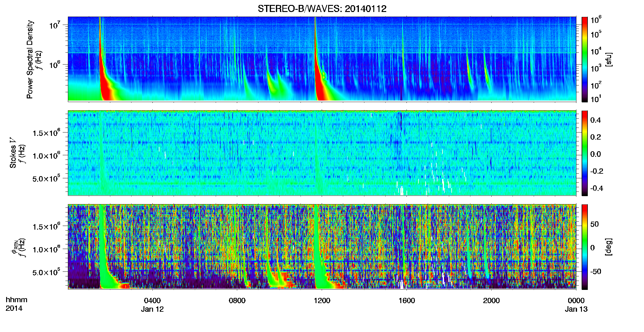644x332 pixels.
Task: Click the 1200 time tick label
Action: tap(322, 301)
